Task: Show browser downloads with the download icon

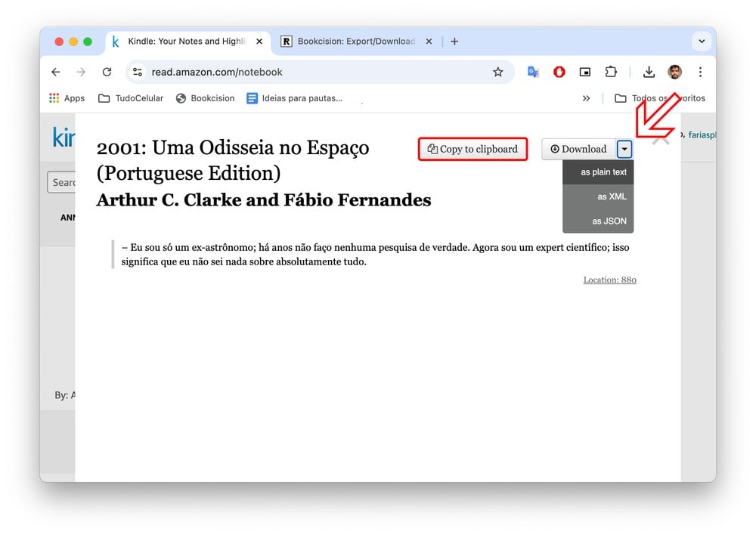Action: [649, 72]
